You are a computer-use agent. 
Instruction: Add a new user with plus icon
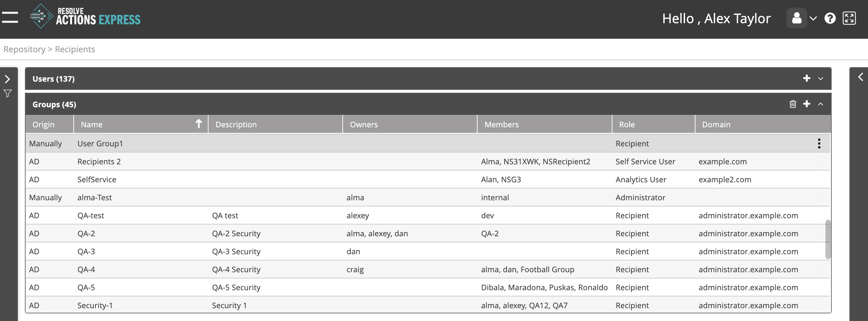pos(807,79)
